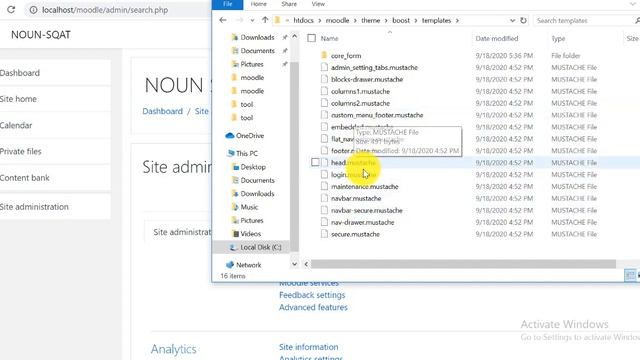Click the site info icon in address bar
640x360 pixels.
click(33, 10)
